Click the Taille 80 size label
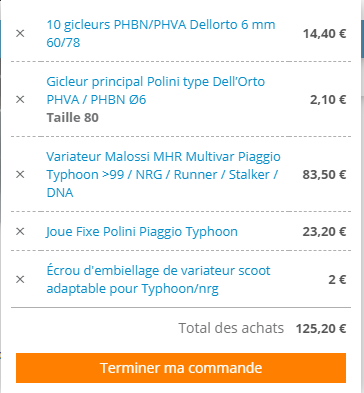364x393 pixels. click(x=73, y=118)
